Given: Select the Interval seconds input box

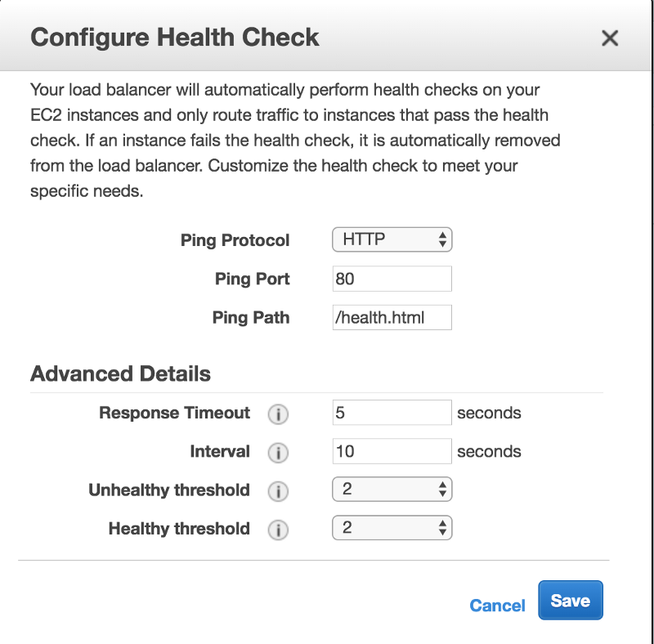Looking at the screenshot, I should pyautogui.click(x=392, y=451).
